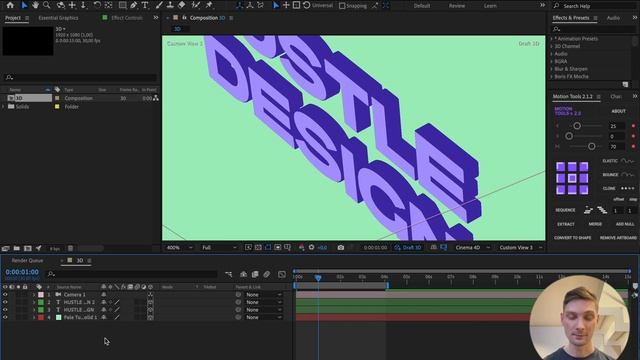Switch to the Essential Graphics tab
This screenshot has height=360, width=640.
click(x=58, y=18)
